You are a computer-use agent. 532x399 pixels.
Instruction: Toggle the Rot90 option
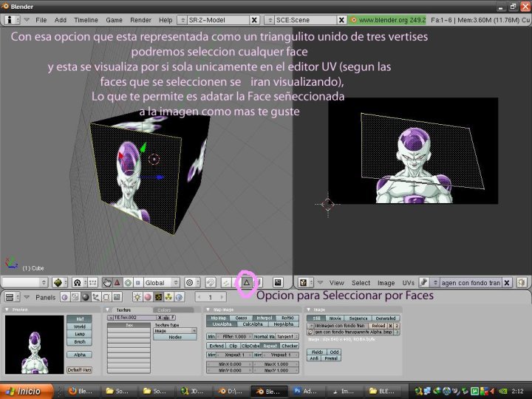[x=287, y=318]
